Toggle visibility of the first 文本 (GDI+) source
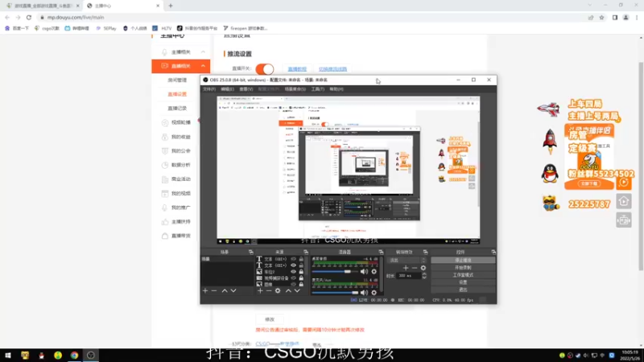The height and width of the screenshot is (362, 644). tap(293, 259)
